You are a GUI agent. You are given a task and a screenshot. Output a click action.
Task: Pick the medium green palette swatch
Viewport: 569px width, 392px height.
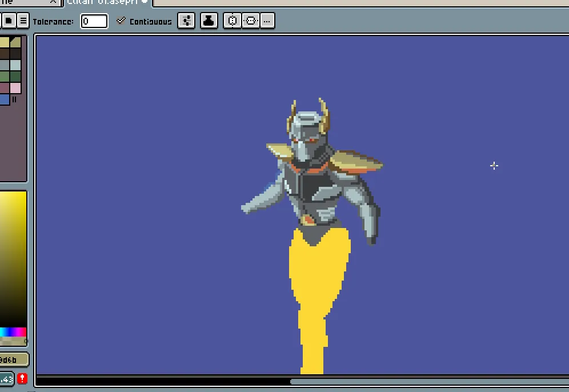click(5, 77)
